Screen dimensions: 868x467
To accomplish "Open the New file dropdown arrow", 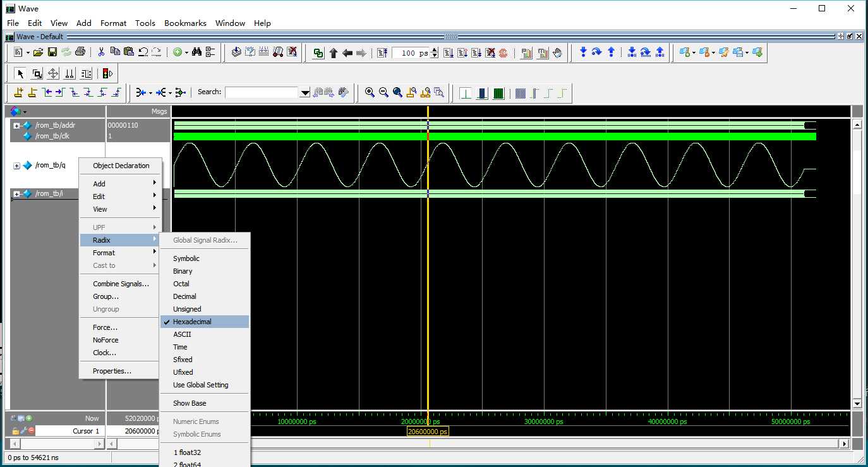I will click(27, 52).
